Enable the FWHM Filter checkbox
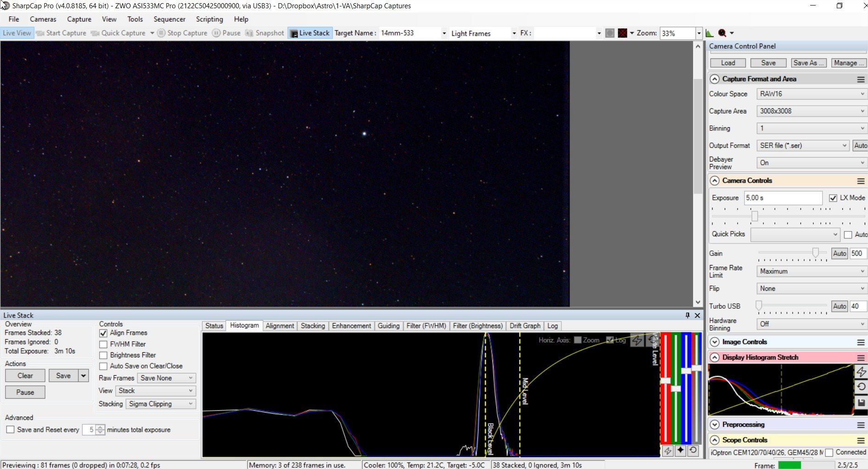This screenshot has height=469, width=868. click(x=103, y=344)
